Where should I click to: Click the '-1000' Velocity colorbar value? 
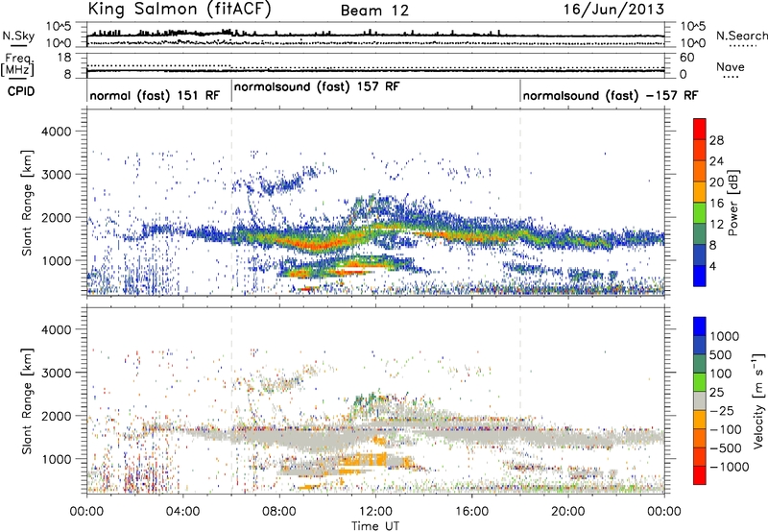tap(729, 467)
